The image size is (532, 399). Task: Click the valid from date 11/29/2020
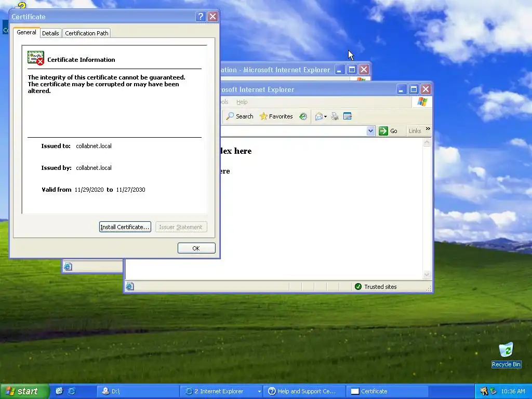click(89, 190)
